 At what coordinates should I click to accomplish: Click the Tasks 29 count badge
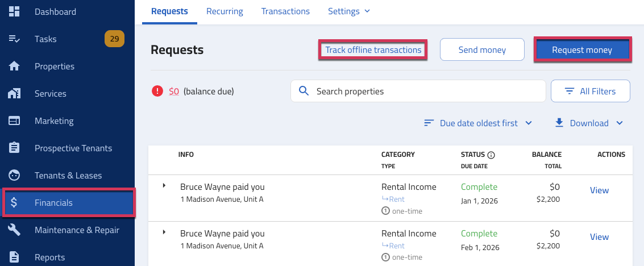(115, 39)
